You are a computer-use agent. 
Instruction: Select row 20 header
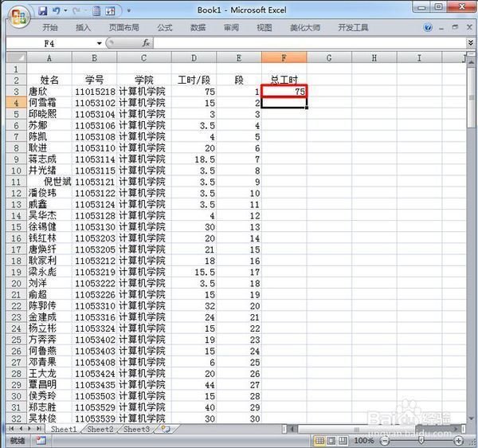(17, 283)
